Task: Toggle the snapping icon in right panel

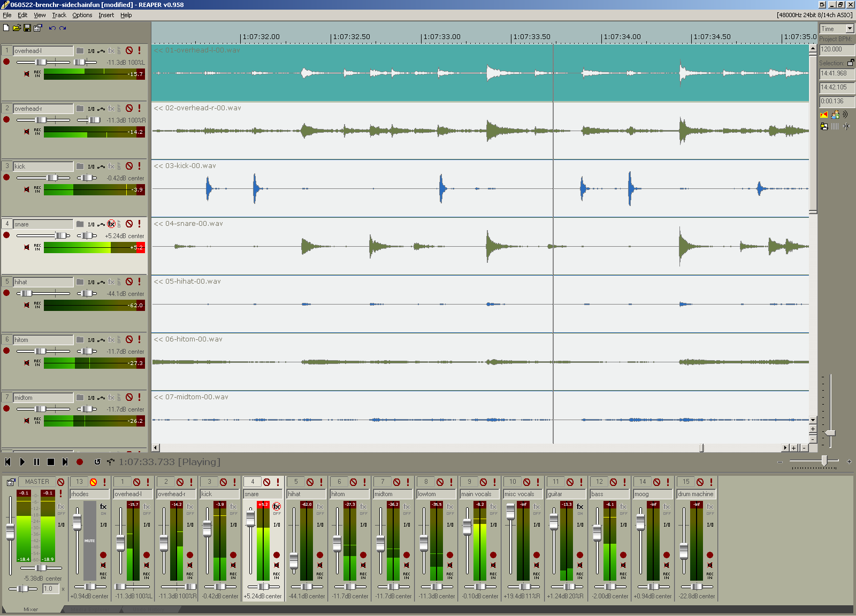Action: pyautogui.click(x=846, y=126)
